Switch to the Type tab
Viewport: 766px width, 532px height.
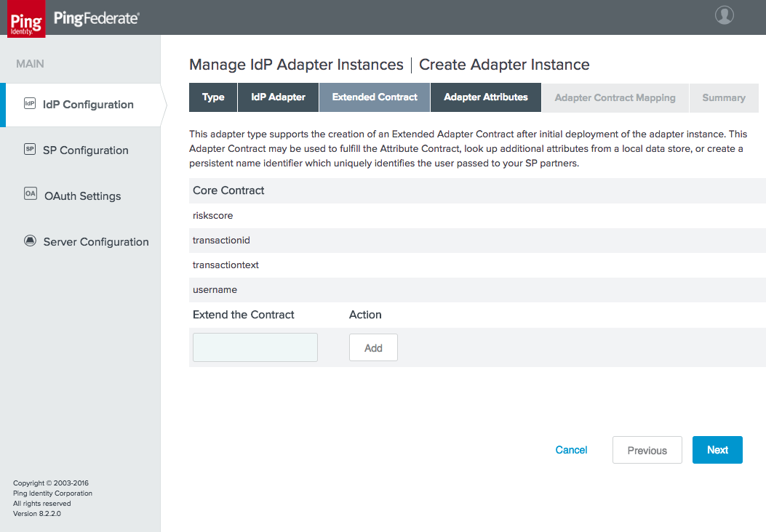coord(213,97)
